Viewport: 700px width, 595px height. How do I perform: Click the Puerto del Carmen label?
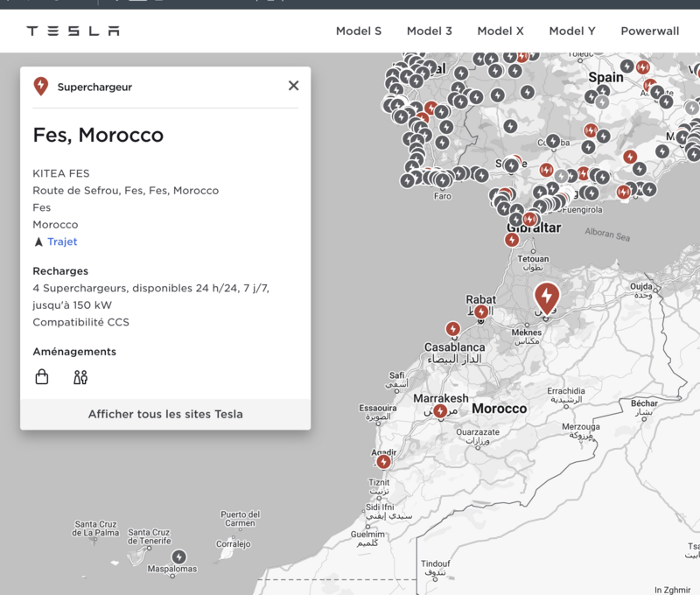(240, 519)
